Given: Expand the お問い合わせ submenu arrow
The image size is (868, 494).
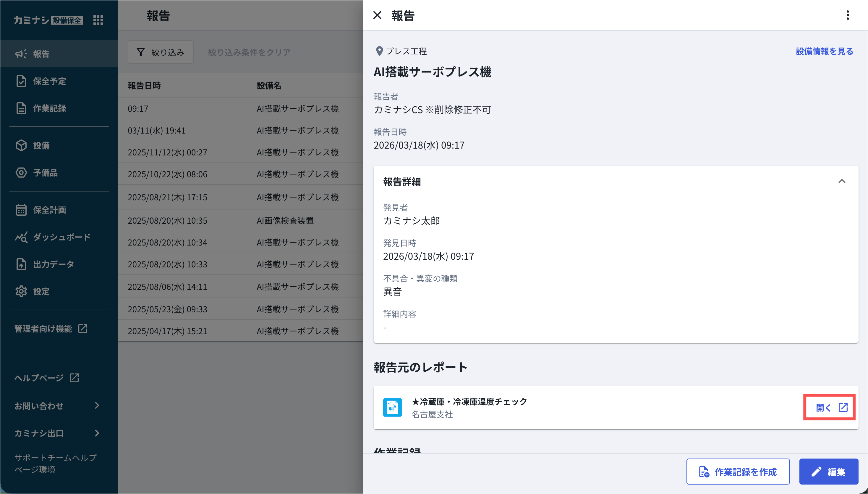Looking at the screenshot, I should tap(97, 405).
